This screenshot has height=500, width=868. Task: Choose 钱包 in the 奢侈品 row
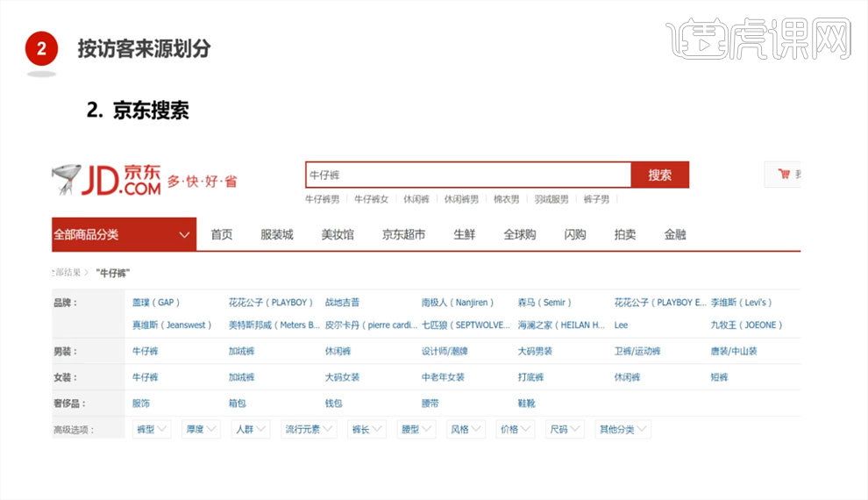[334, 404]
